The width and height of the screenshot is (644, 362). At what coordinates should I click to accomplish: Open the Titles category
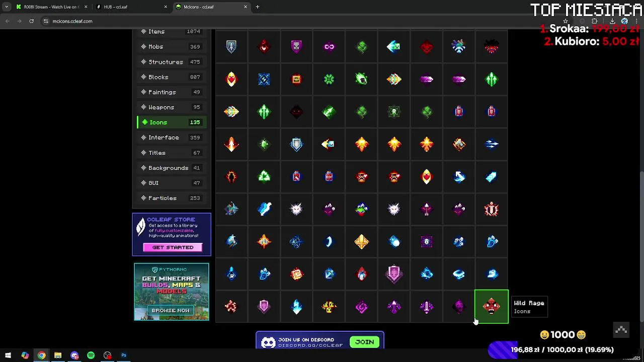[x=171, y=153]
